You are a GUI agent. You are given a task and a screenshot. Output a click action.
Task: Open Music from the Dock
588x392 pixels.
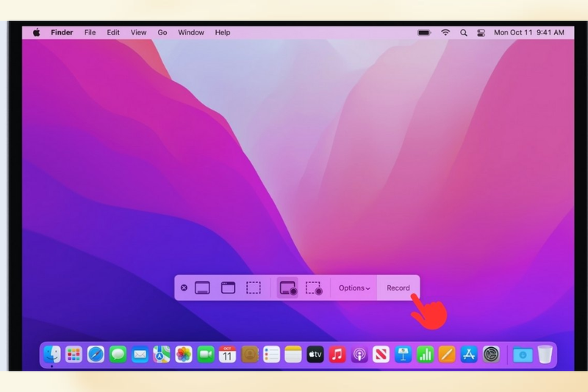click(337, 354)
